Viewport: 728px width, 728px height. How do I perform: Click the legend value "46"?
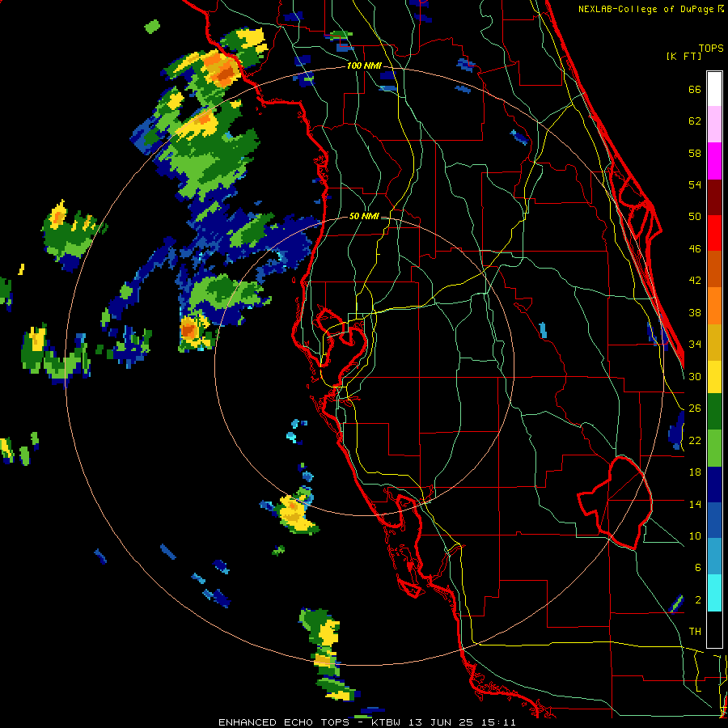695,249
